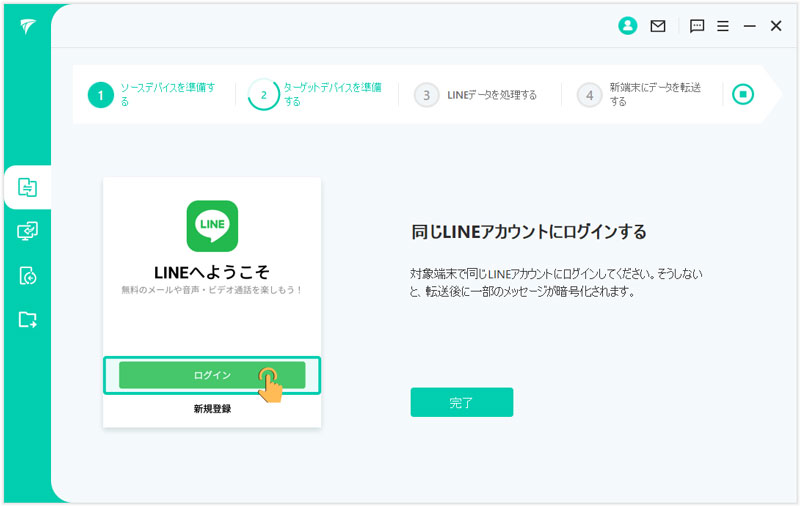This screenshot has width=800, height=506.
Task: Select step 2 ターゲットデバイスを準備する
Action: click(x=315, y=94)
